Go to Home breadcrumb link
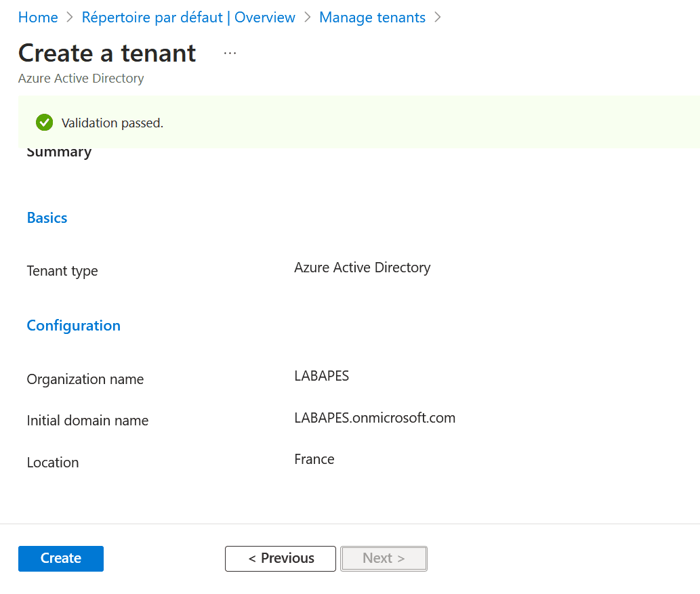Image resolution: width=700 pixels, height=594 pixels. coord(38,18)
